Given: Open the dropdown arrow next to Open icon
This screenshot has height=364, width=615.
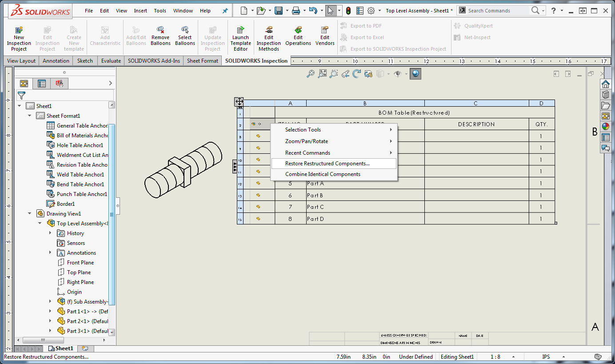Looking at the screenshot, I should tap(269, 10).
